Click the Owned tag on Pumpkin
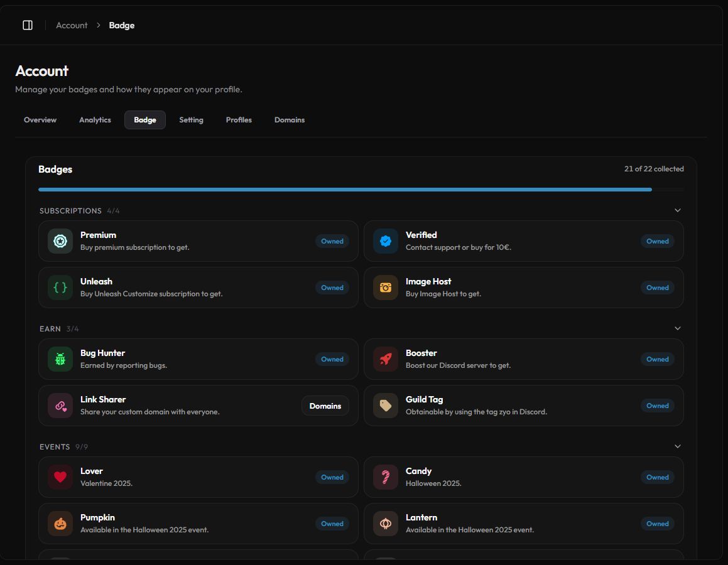 pyautogui.click(x=332, y=523)
